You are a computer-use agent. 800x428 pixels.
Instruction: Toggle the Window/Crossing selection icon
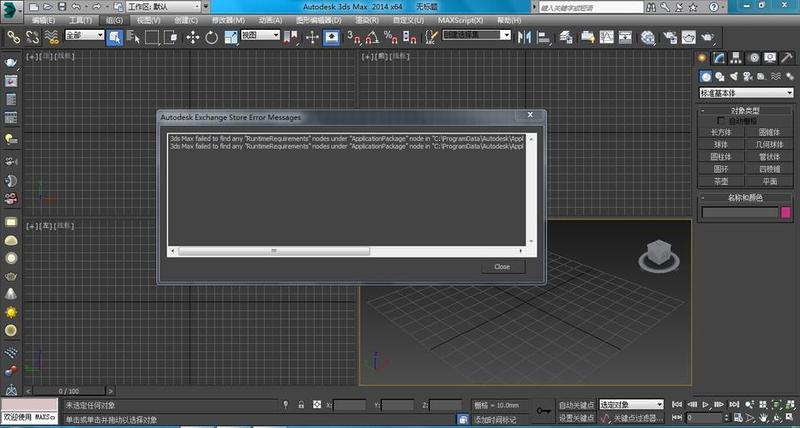point(171,37)
